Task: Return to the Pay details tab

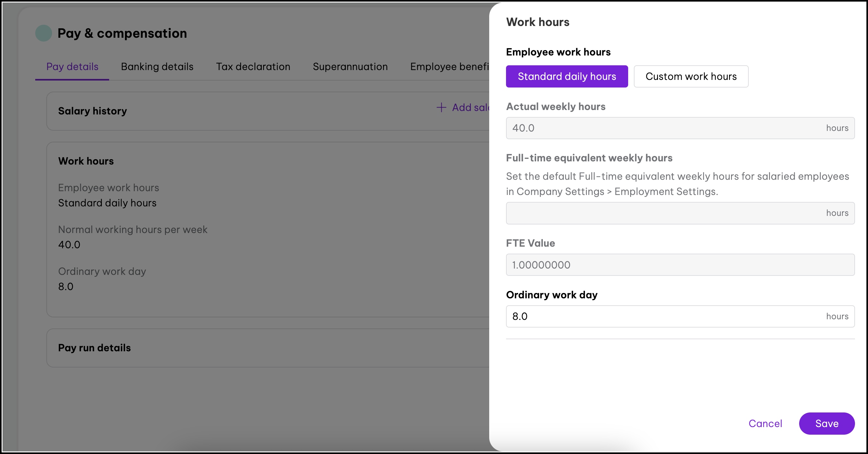Action: [72, 67]
